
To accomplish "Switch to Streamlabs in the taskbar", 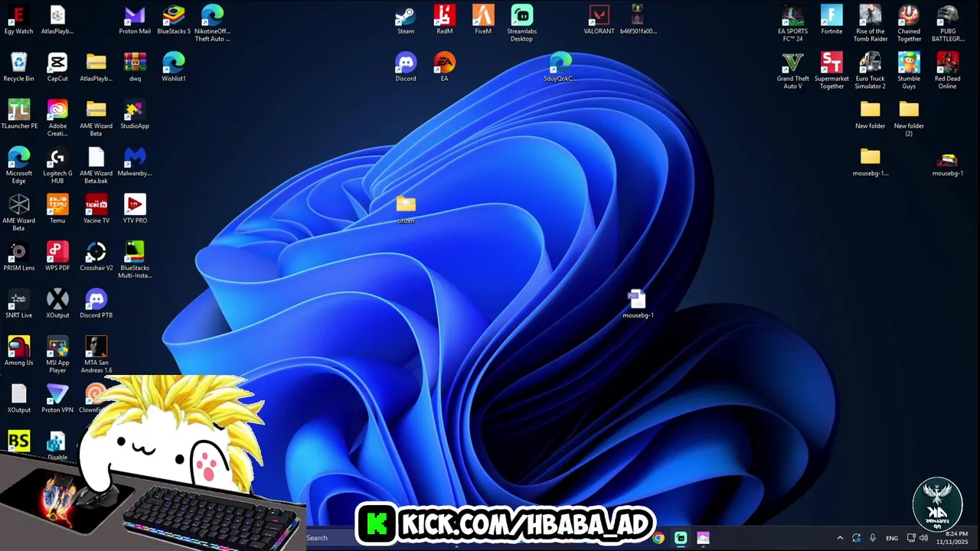I will [x=681, y=538].
